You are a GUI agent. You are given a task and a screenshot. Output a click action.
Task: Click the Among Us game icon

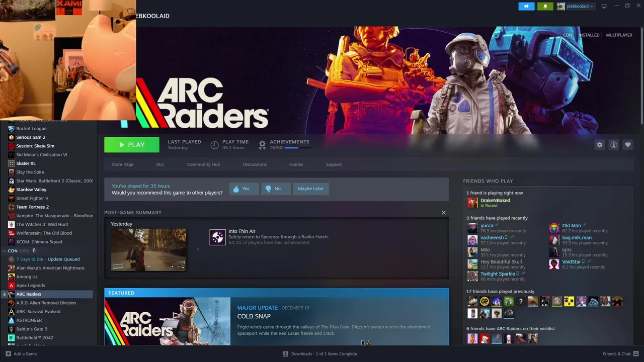pyautogui.click(x=11, y=277)
